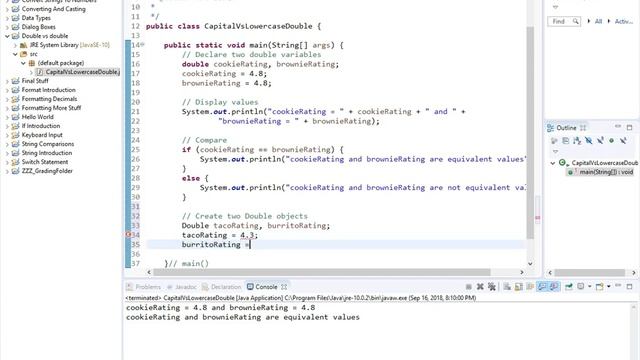The width and height of the screenshot is (640, 360).
Task: Collapse the (default package) node
Action: pos(23,63)
